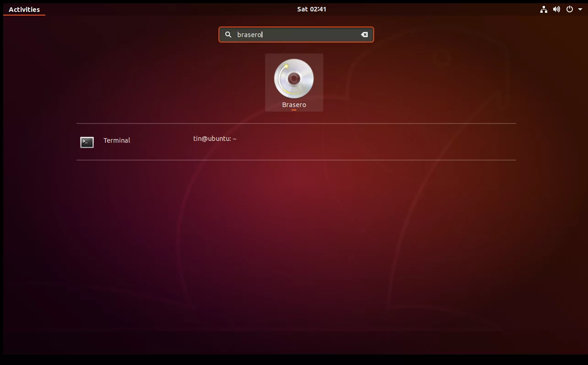The width and height of the screenshot is (588, 365).
Task: Expand the system menu dropdown arrow
Action: pos(580,9)
